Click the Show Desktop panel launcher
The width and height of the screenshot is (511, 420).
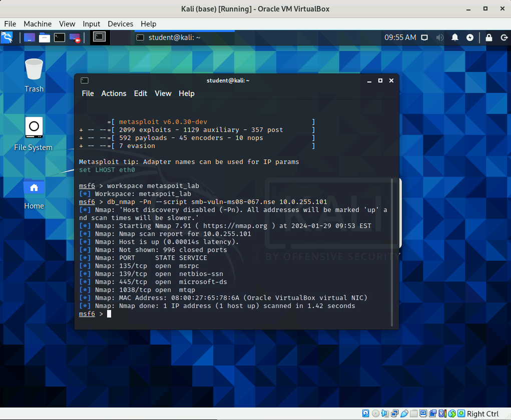click(x=30, y=38)
